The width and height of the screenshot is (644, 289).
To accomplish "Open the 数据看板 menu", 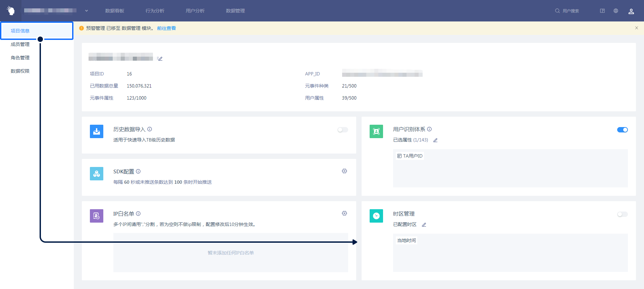I will point(115,11).
